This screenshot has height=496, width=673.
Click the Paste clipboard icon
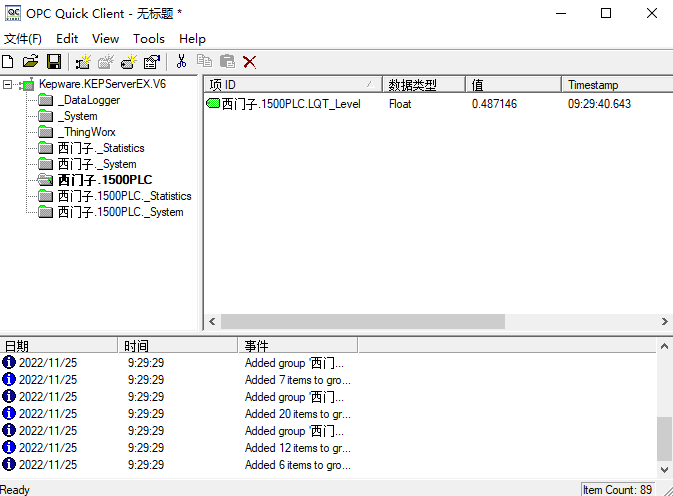coord(227,62)
